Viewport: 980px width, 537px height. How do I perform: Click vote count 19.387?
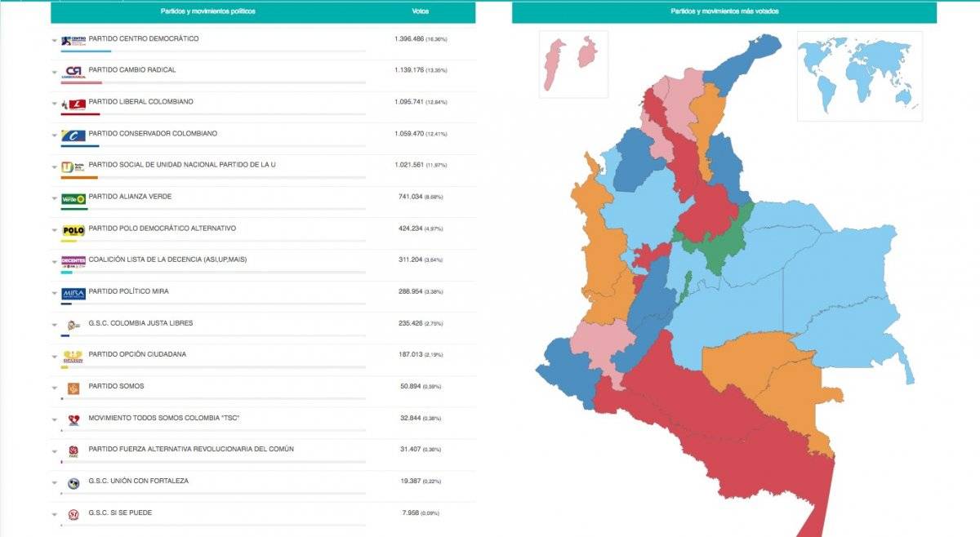pos(411,481)
